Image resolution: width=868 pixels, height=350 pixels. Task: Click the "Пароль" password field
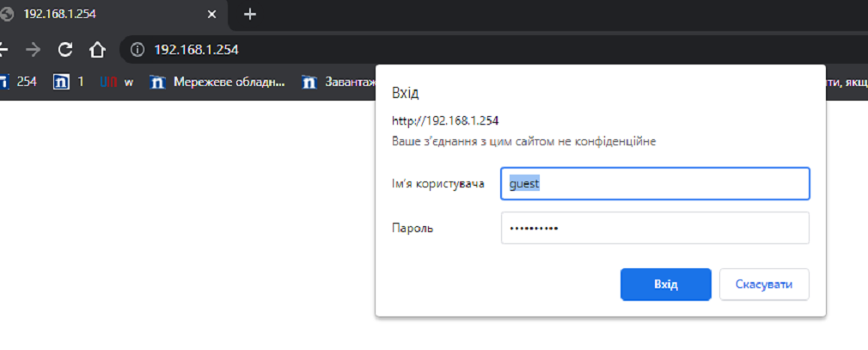[655, 228]
